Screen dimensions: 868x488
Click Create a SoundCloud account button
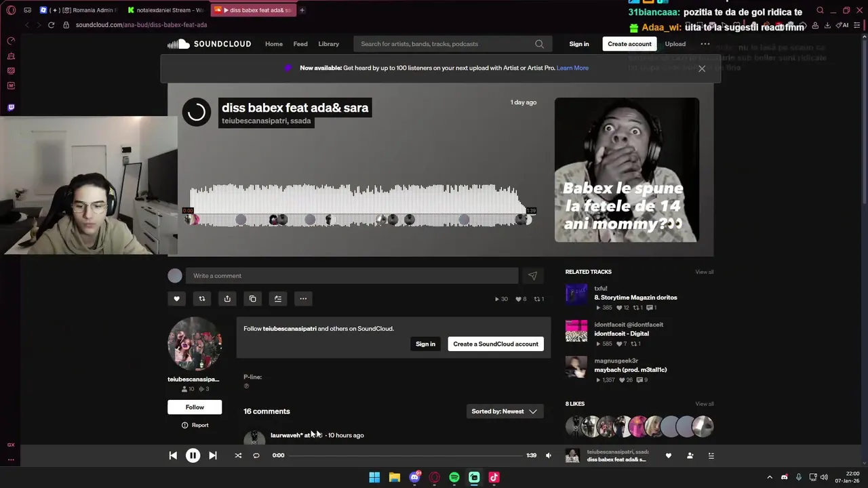(x=496, y=344)
